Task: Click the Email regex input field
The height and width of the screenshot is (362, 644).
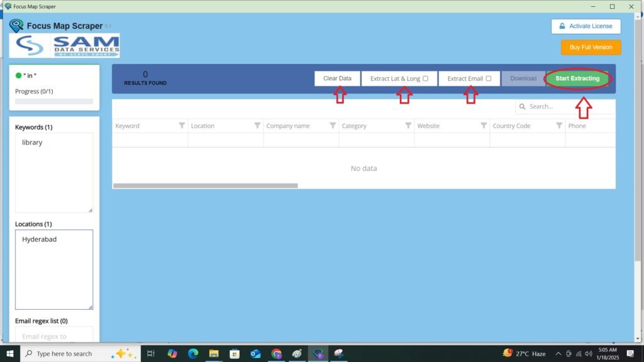Action: tap(54, 336)
